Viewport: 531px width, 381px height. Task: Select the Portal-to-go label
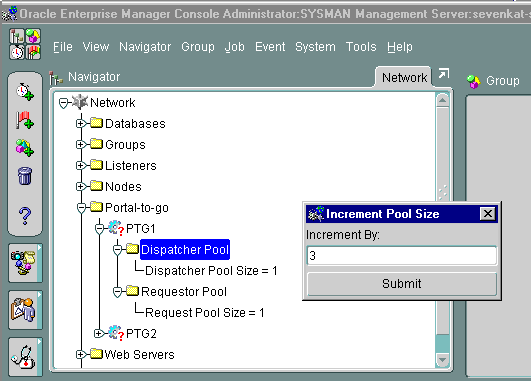coord(137,208)
